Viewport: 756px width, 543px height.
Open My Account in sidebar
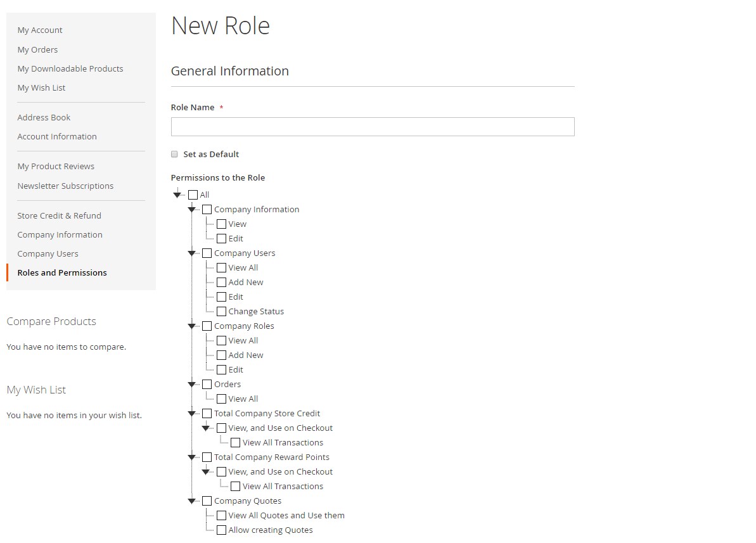coord(40,30)
